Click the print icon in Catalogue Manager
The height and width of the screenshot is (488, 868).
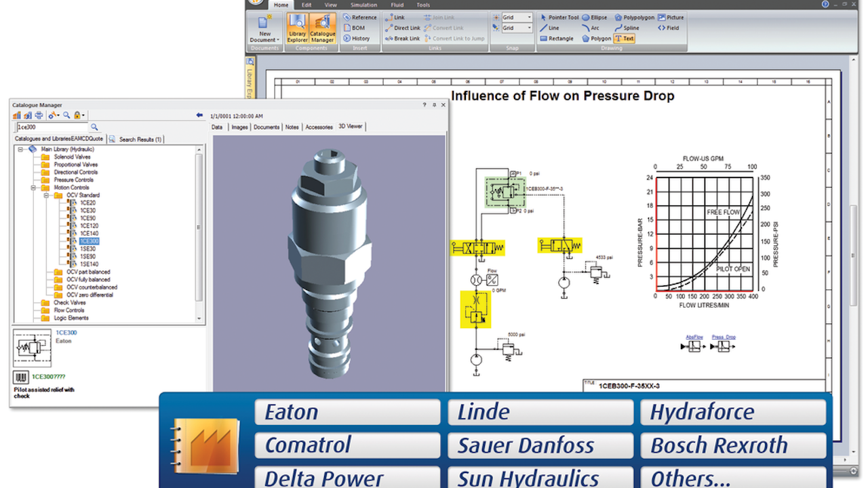(x=39, y=115)
